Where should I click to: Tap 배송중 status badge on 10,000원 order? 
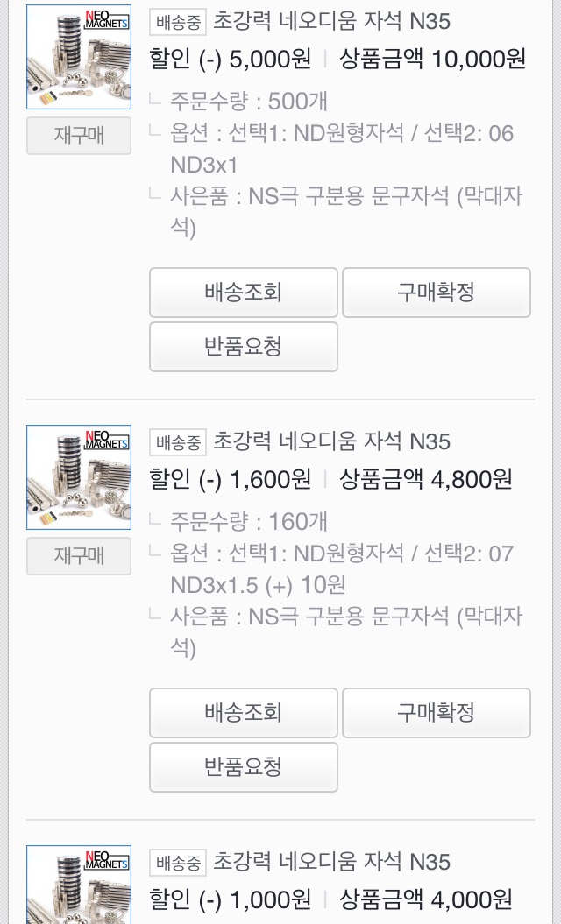coord(178,22)
